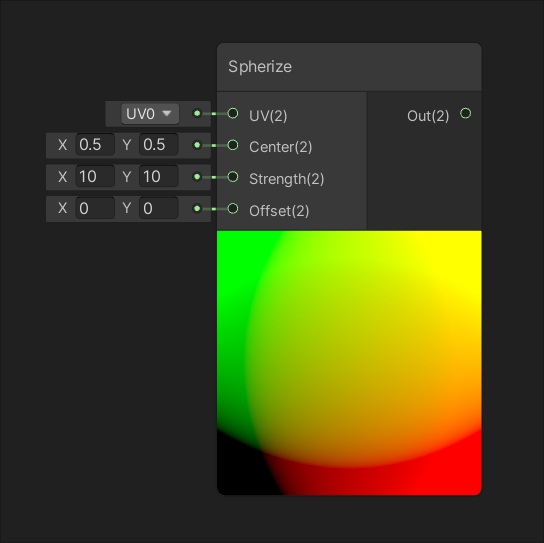This screenshot has height=543, width=544.
Task: Click the Offset(2) input port circle
Action: [233, 209]
